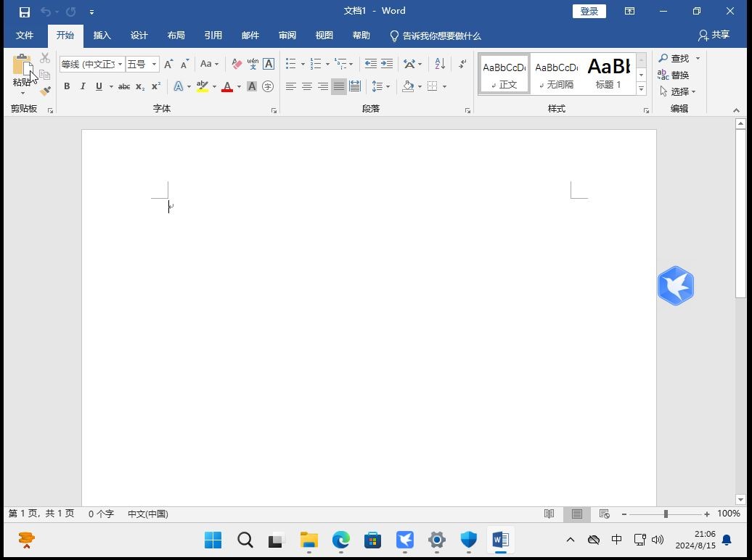752x560 pixels.
Task: Open the font size dropdown (五号)
Action: 154,65
